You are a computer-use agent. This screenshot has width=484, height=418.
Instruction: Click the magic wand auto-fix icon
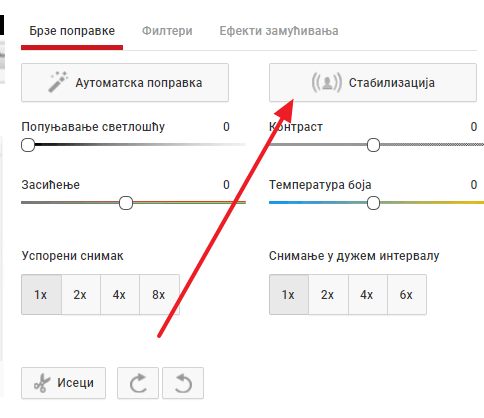click(x=58, y=82)
